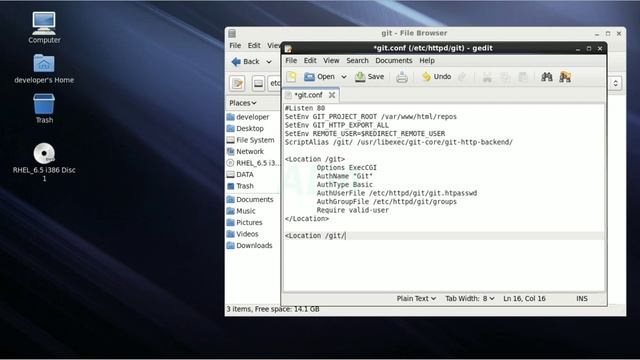The image size is (640, 360).
Task: Click 'SetEnv GIT_HTTP_EXPORT_ALL' line
Action: click(337, 125)
